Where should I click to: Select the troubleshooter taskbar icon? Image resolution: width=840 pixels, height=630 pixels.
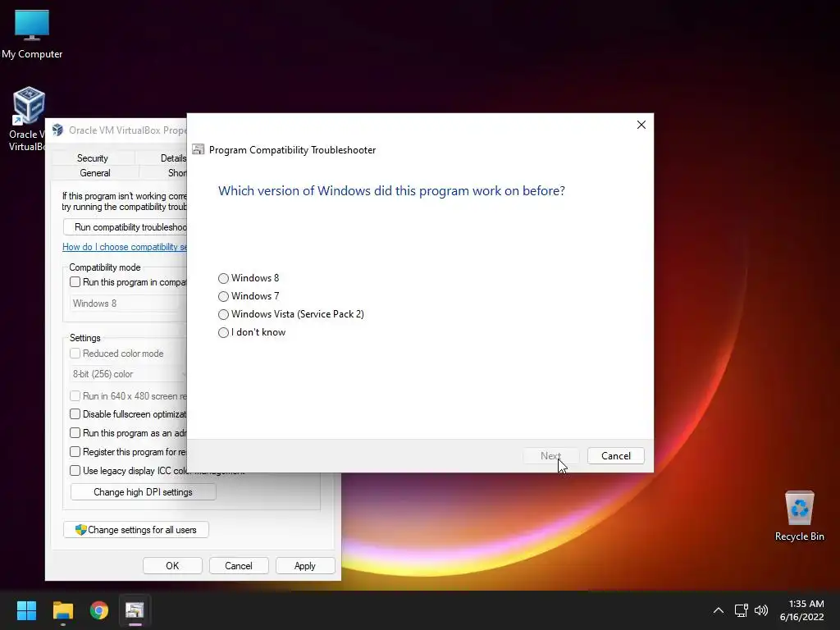[135, 610]
